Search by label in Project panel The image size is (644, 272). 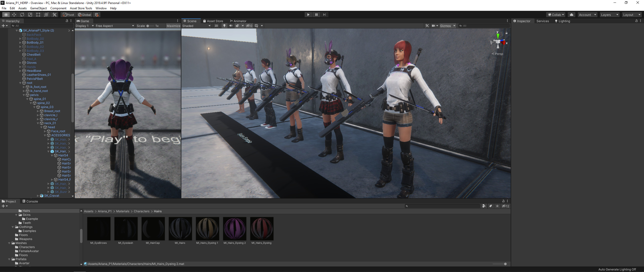[491, 206]
